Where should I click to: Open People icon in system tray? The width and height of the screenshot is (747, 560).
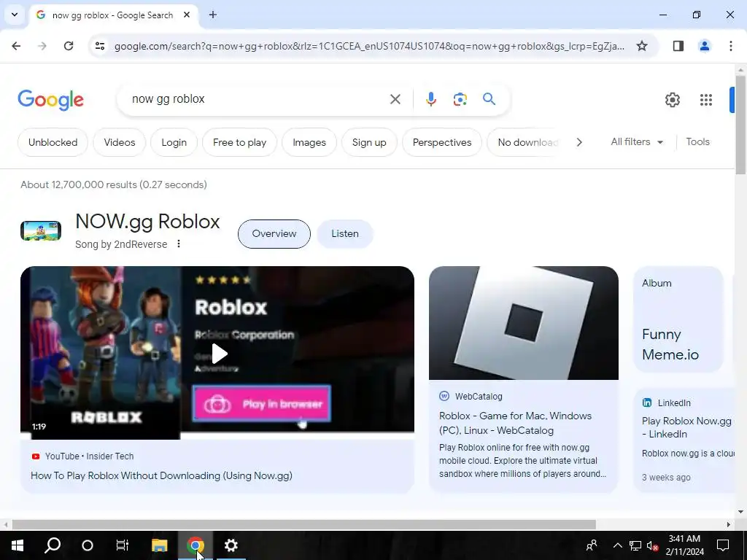click(x=591, y=545)
